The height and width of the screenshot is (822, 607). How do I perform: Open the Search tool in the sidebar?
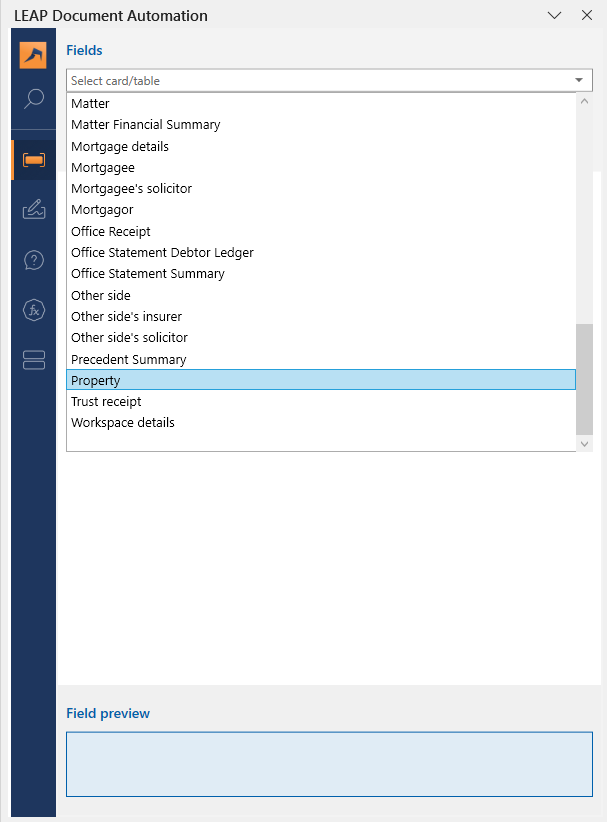point(33,99)
